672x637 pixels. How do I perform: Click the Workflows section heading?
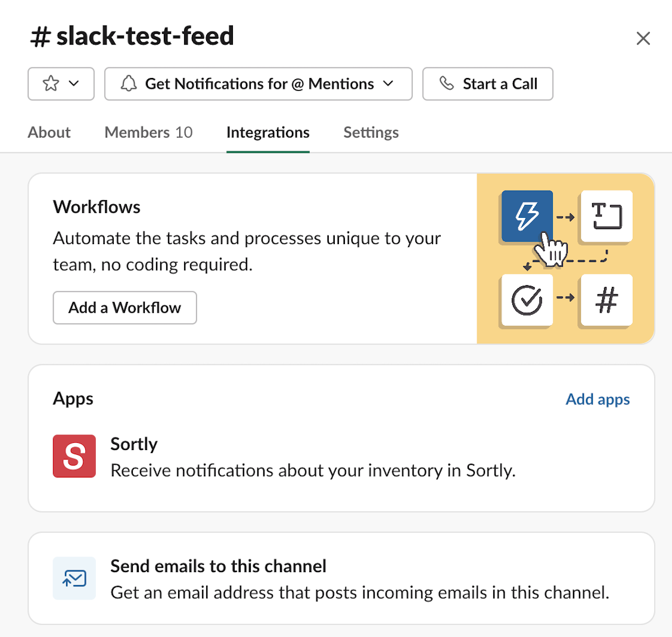point(97,207)
